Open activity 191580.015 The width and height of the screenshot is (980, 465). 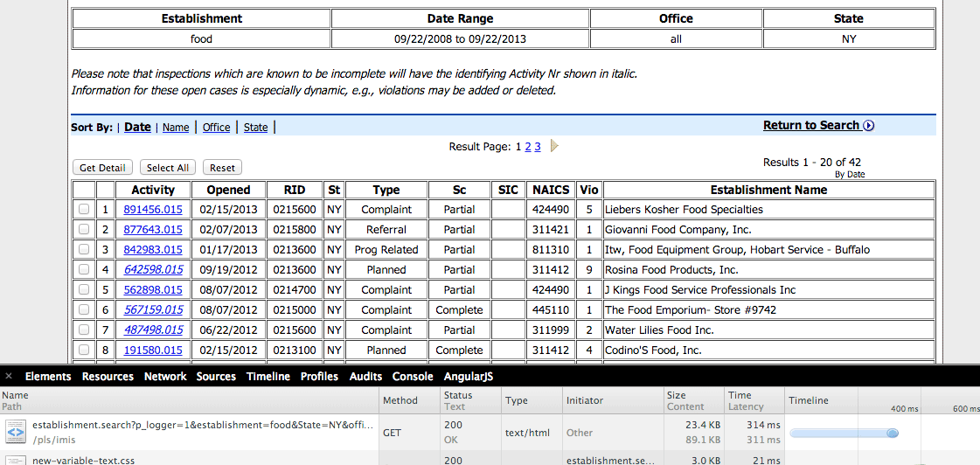tap(153, 350)
